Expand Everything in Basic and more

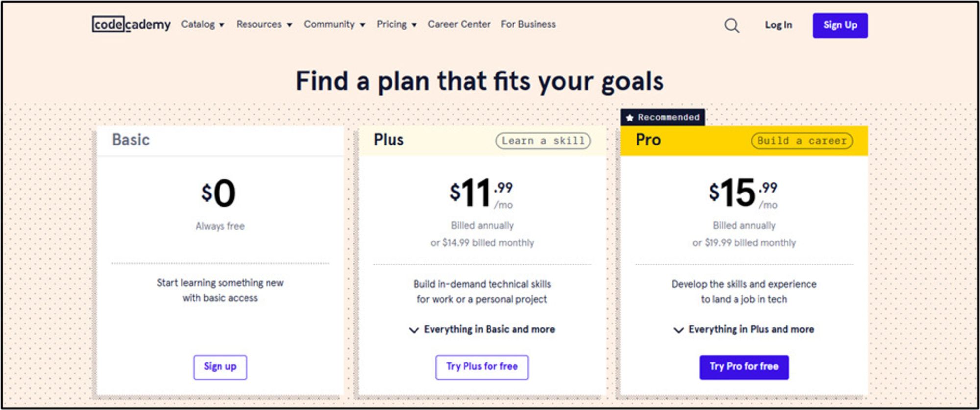[x=482, y=329]
